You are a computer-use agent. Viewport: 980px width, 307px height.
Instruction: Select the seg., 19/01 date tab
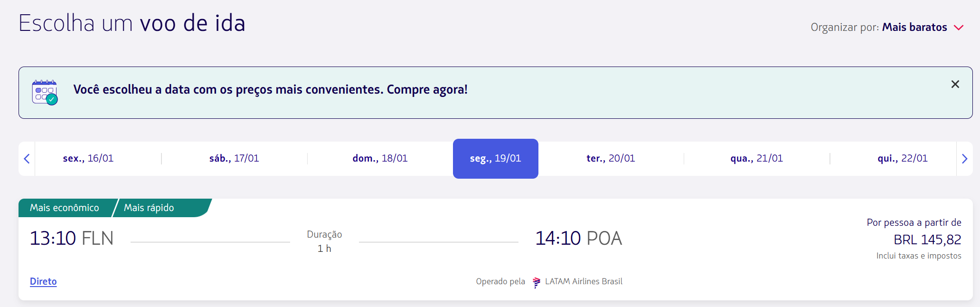(x=496, y=159)
